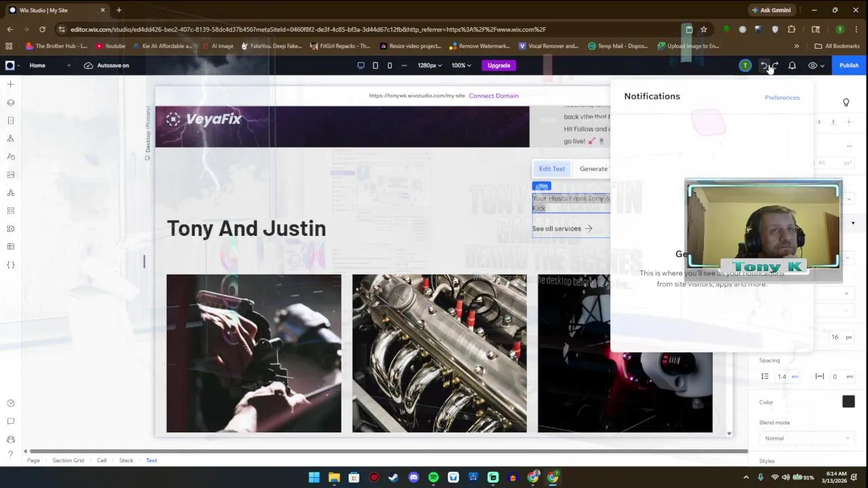Click the Undo arrow
Screen dimensions: 868x488
[764, 65]
